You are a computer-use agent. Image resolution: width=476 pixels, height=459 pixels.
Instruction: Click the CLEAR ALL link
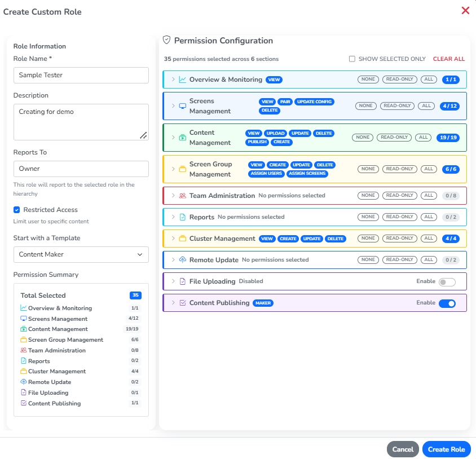[x=449, y=59]
